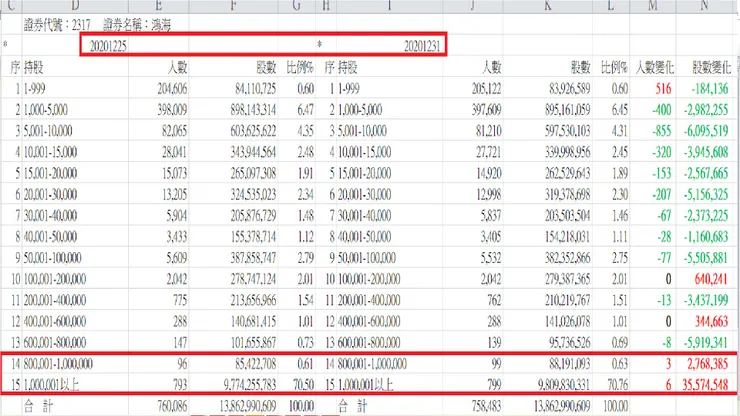Select percentage cell 70.50
Screen dimensions: 740x416
[303, 385]
